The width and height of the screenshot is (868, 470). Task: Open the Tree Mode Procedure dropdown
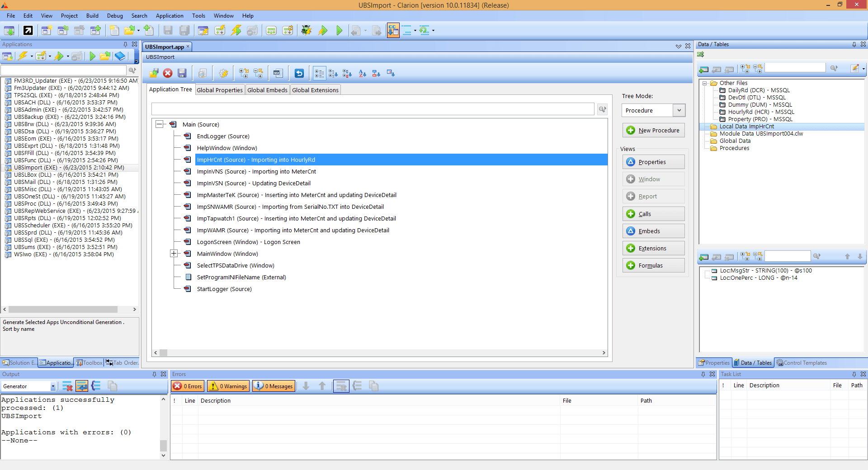[x=679, y=110]
